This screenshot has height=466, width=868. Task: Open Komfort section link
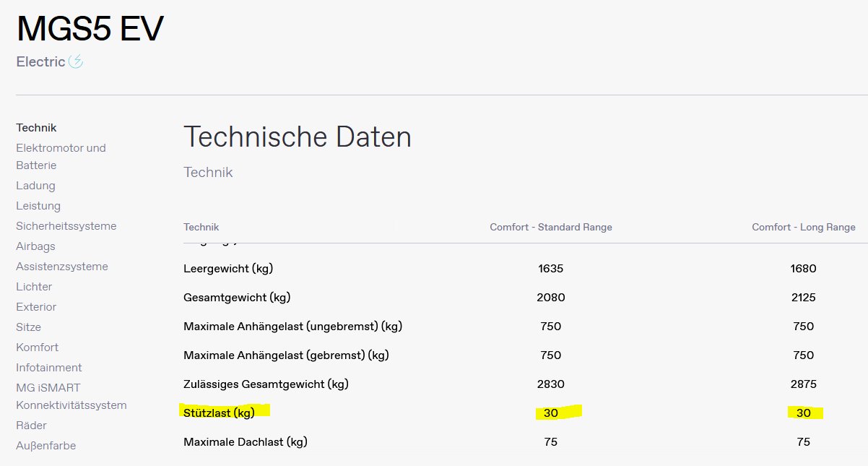(37, 348)
